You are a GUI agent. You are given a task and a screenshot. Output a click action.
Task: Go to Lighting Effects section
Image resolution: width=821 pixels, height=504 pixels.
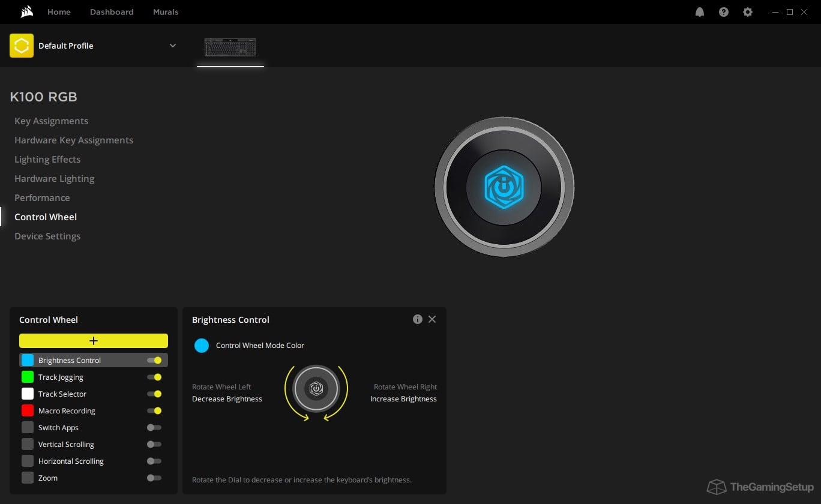47,160
